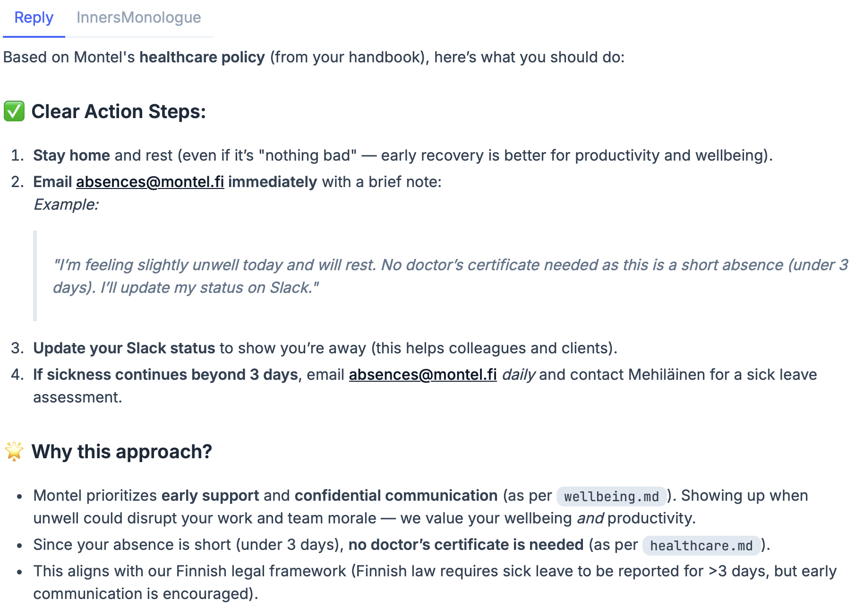The image size is (856, 616).
Task: Click the absences@montel.fi link in step 2
Action: [x=150, y=182]
